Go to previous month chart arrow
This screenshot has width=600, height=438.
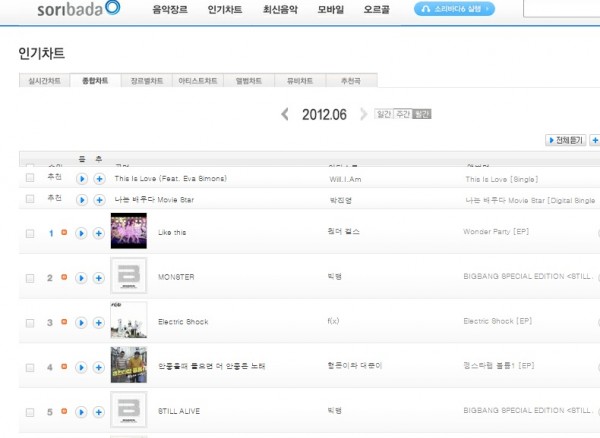point(285,114)
